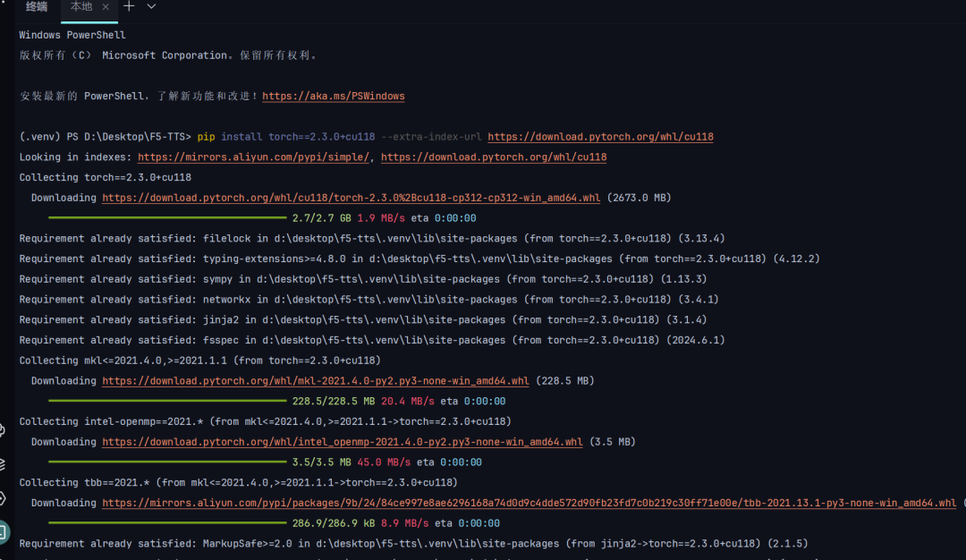Click the "20.4 MB/s" download speed

[407, 401]
